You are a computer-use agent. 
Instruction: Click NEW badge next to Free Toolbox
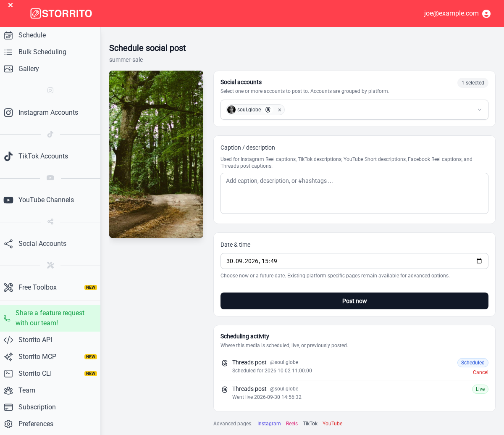click(x=91, y=287)
